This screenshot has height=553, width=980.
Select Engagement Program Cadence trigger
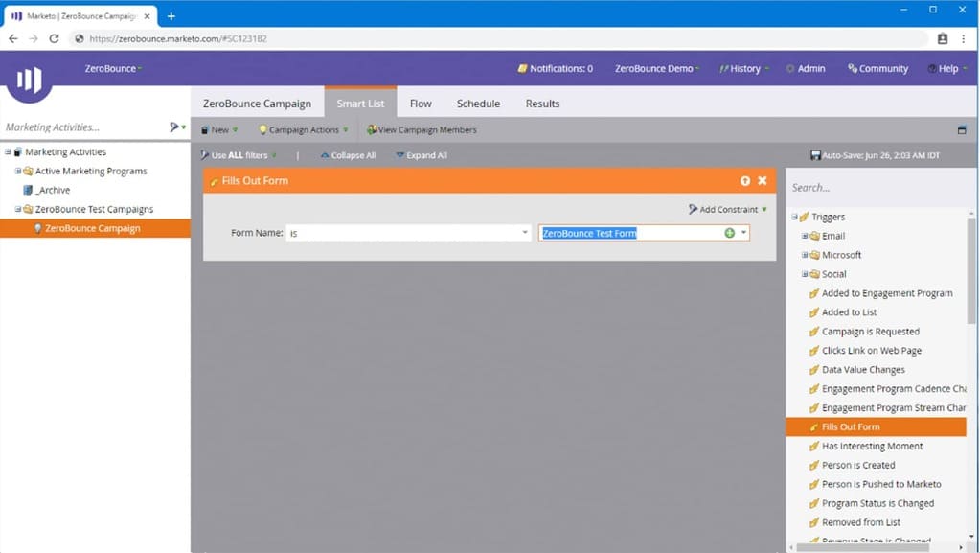tap(894, 388)
